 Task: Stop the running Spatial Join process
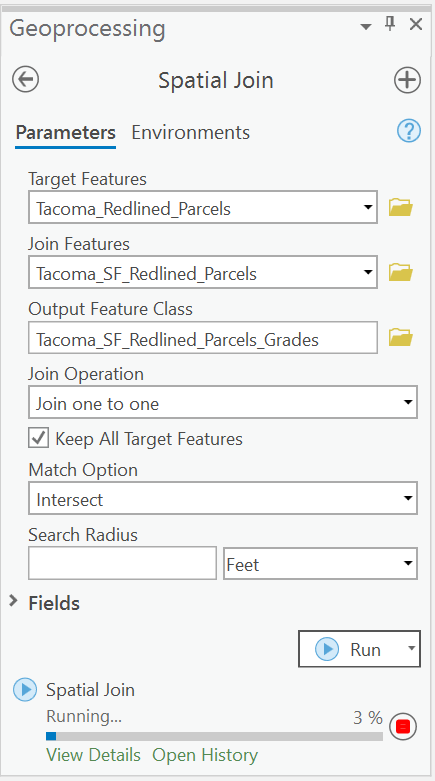pos(403,727)
